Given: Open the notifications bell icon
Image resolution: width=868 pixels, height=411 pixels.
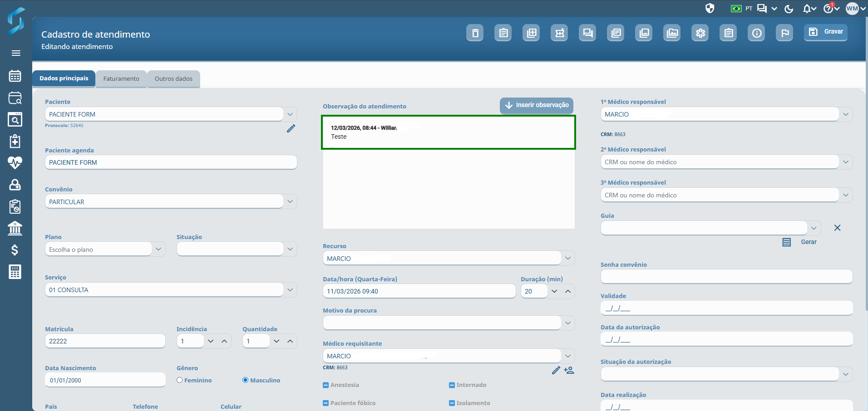Looking at the screenshot, I should 807,9.
